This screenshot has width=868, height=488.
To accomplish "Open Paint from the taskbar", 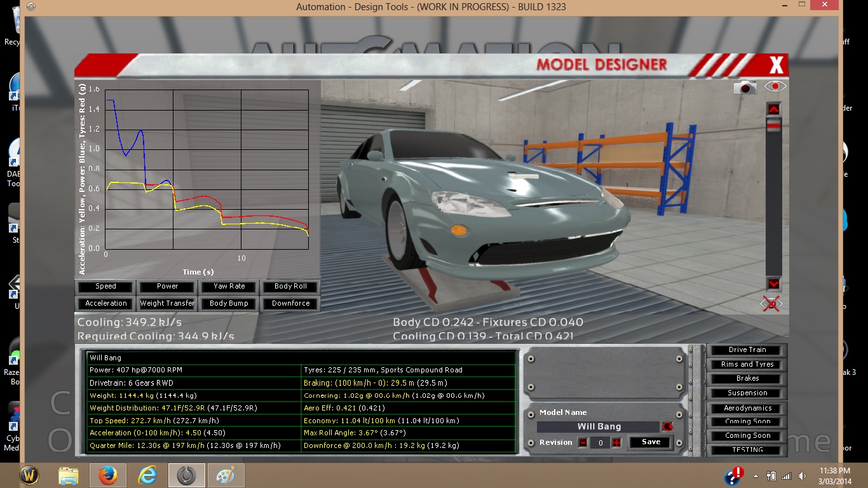I will (x=226, y=475).
